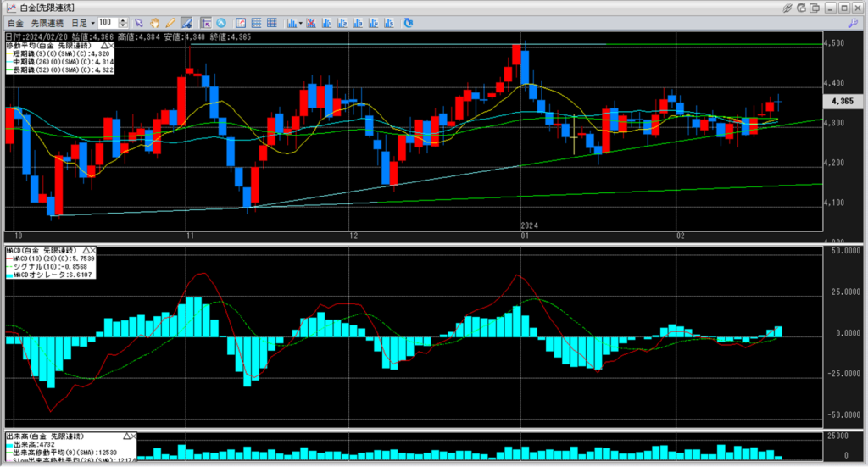This screenshot has width=868, height=467.
Task: Collapse the MACD legend panel triangle
Action: point(86,250)
